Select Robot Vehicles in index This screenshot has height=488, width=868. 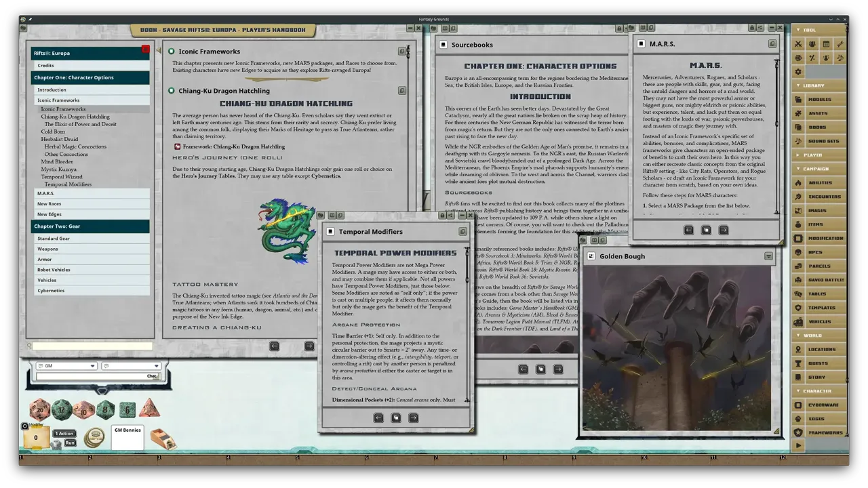[x=92, y=270]
